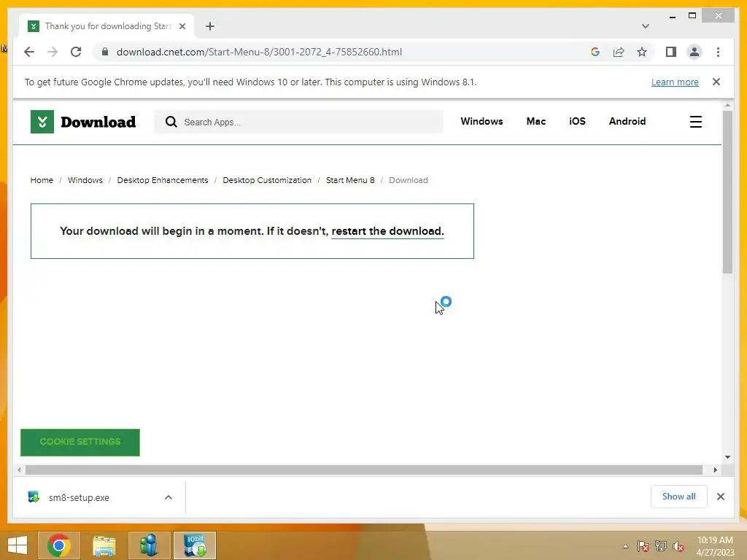Click the muted volume tray icon

(678, 546)
